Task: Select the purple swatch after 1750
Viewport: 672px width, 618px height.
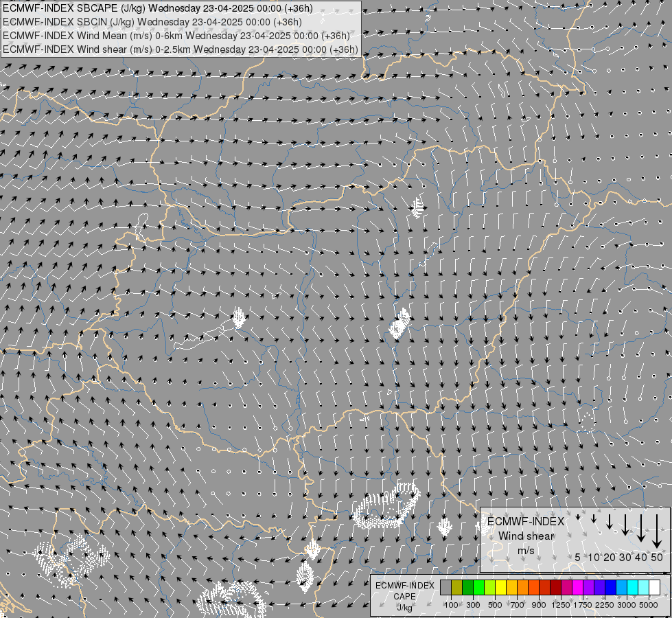Action: click(x=589, y=587)
